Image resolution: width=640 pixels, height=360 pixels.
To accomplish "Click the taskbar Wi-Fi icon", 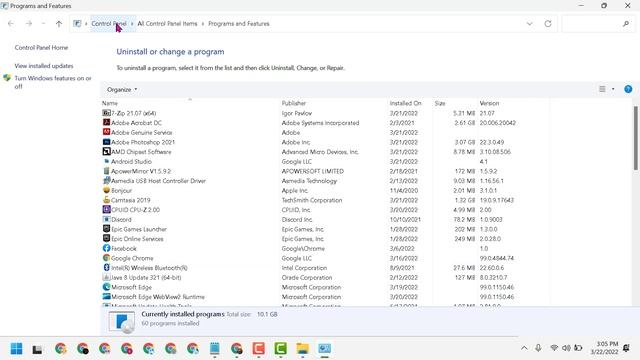I will click(554, 348).
